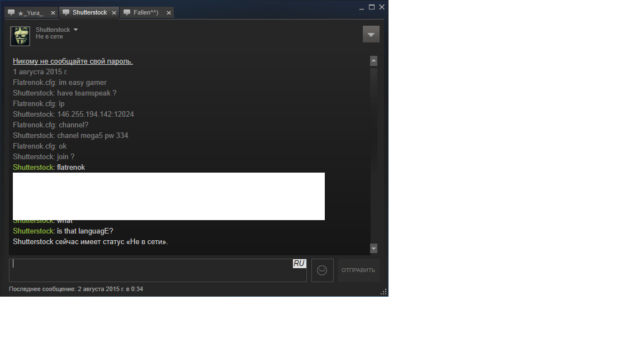
Task: Click the speech bubble icon on Fallen^^) tab
Action: pos(127,12)
